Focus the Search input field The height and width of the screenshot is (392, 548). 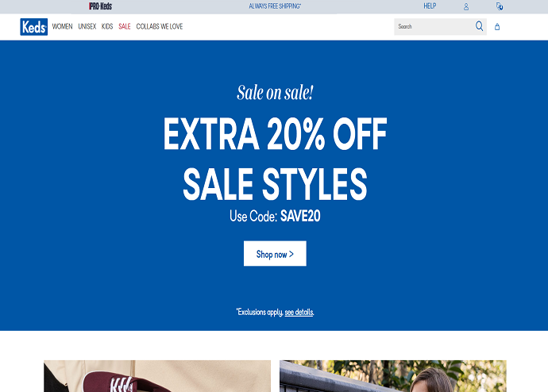[434, 26]
